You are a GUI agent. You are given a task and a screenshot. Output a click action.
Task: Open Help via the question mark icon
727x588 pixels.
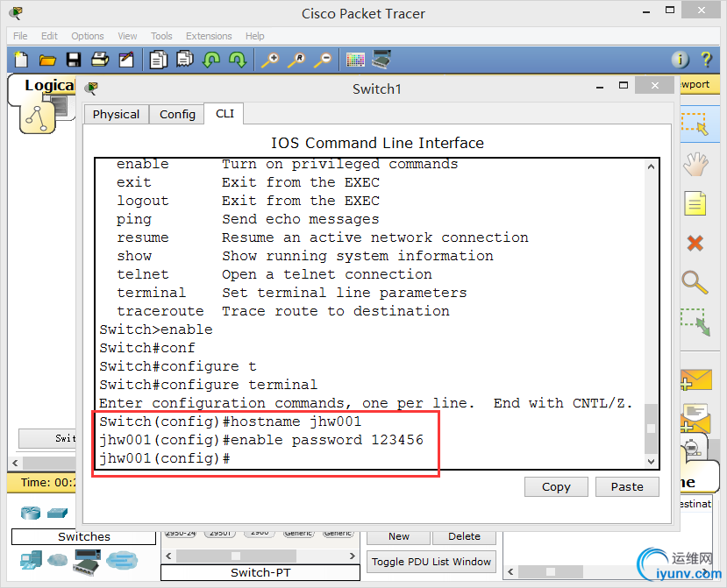point(706,60)
